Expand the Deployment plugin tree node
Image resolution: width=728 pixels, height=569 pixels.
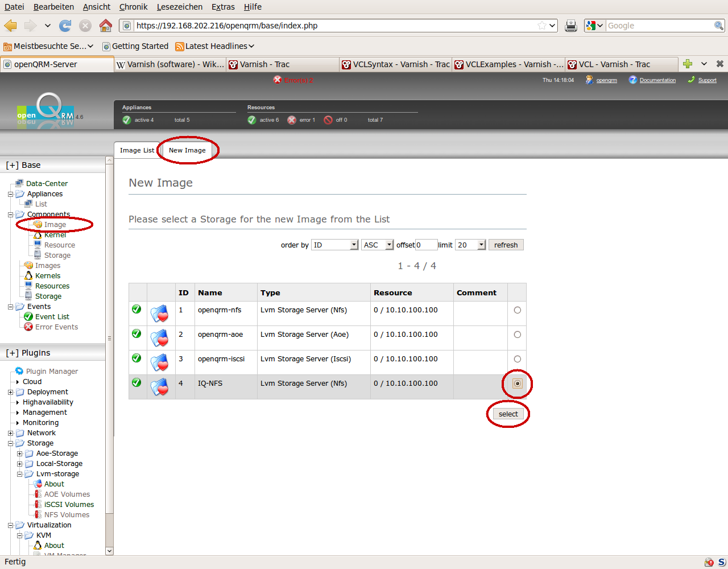pyautogui.click(x=10, y=392)
